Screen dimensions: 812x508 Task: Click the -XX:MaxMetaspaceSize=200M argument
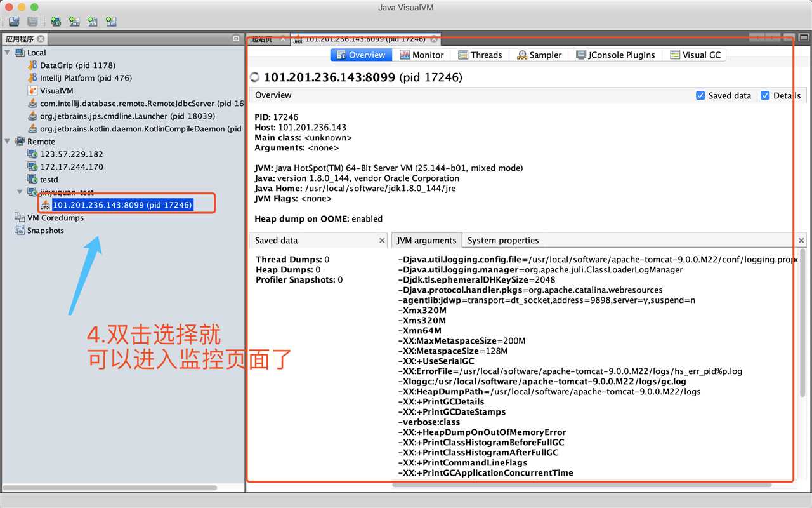pos(462,341)
